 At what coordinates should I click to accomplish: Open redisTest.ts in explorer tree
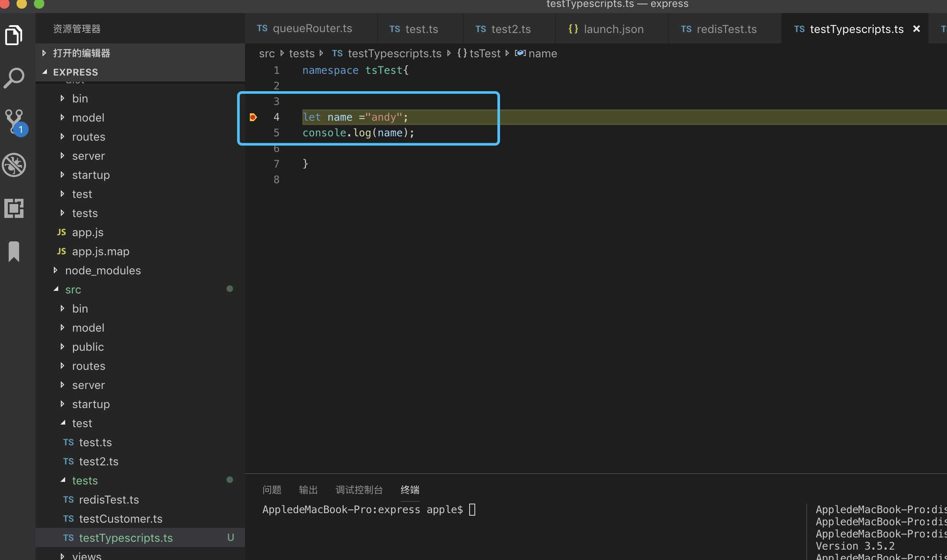pyautogui.click(x=140, y=500)
